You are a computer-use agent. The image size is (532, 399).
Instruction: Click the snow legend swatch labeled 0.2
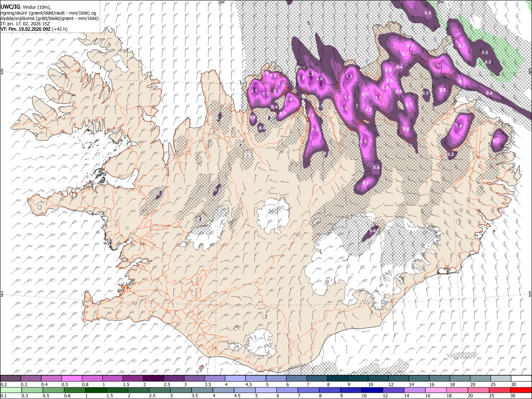[11, 378]
